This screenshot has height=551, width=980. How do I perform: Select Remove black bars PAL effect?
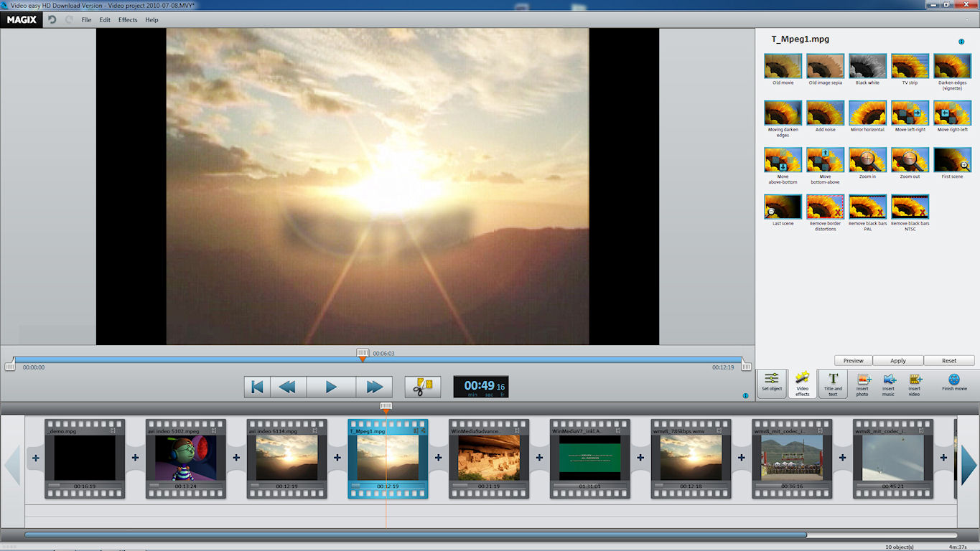point(867,207)
